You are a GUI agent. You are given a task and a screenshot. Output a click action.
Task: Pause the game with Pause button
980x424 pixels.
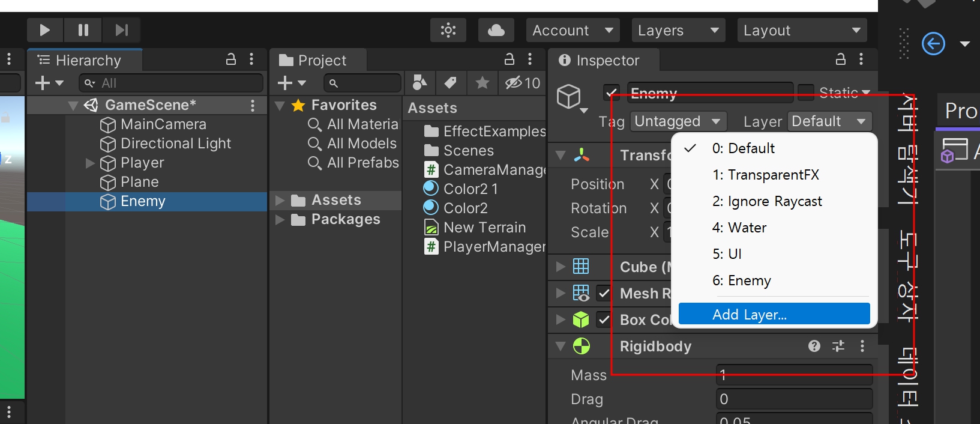coord(83,30)
